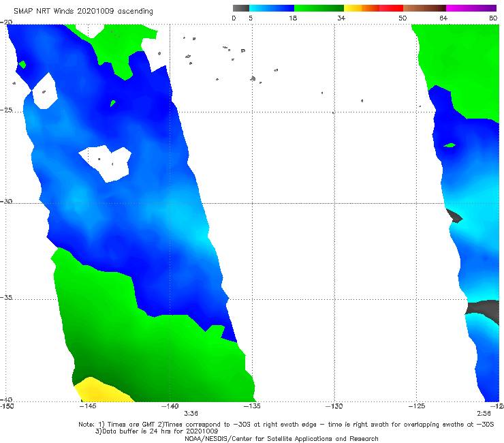The width and height of the screenshot is (504, 443).
Task: Click the green 18-34 segment of color bar
Action: point(319,8)
